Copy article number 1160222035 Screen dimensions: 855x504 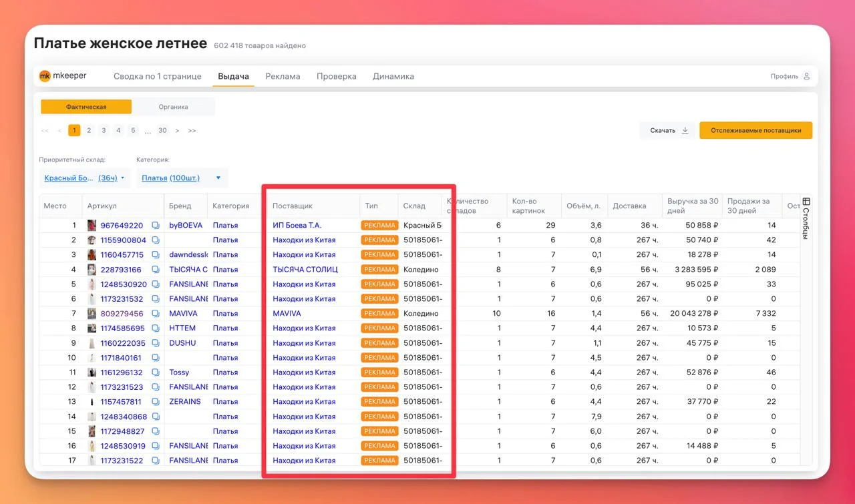coord(155,343)
